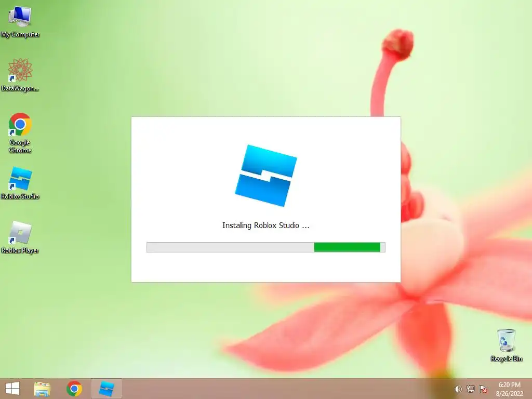
Task: Select the Google Chrome desktop shortcut
Action: [20, 133]
